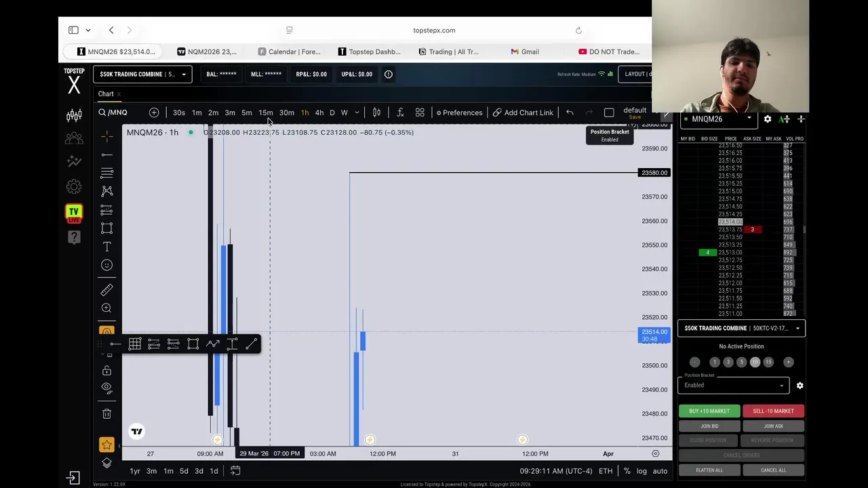The image size is (868, 488).
Task: Undo last chart action
Action: point(570,113)
